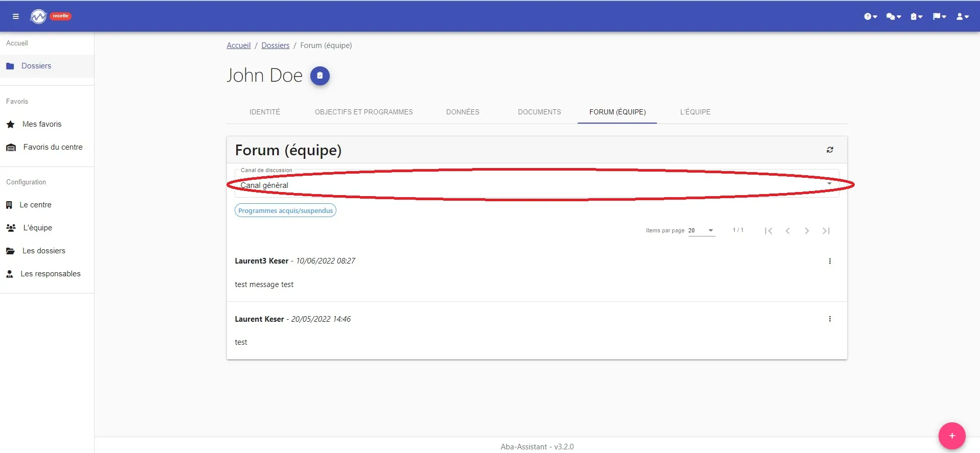The width and height of the screenshot is (980, 453).
Task: Open the clipboard tasks menu
Action: tap(917, 16)
